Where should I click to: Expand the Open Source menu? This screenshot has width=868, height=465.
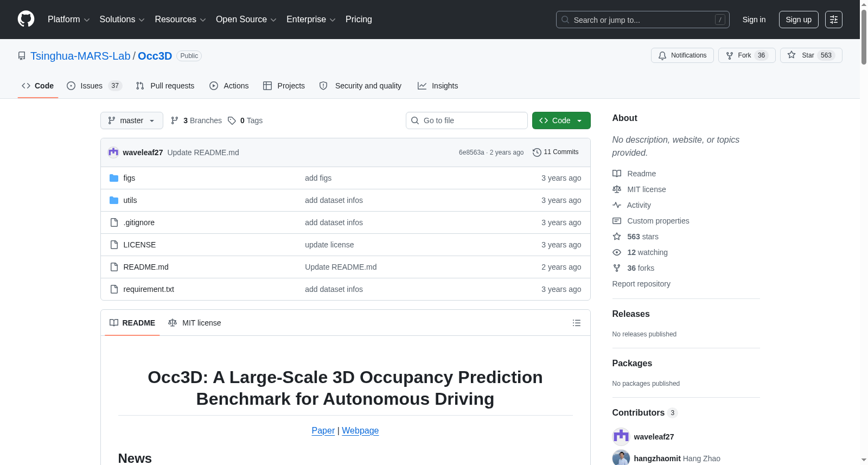(246, 20)
